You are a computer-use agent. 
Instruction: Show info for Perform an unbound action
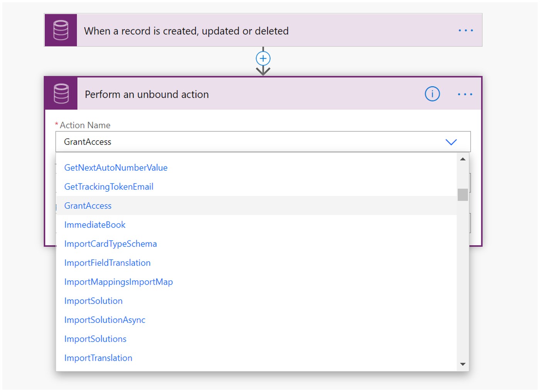tap(432, 94)
